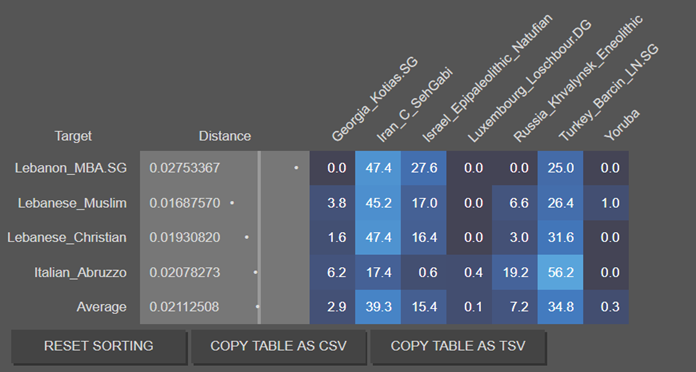Copy the table as TSV

coord(458,346)
